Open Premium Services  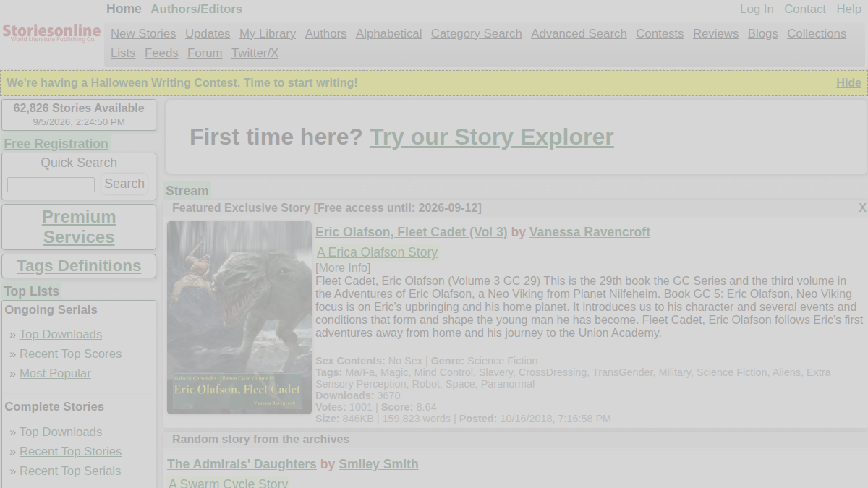coord(79,227)
